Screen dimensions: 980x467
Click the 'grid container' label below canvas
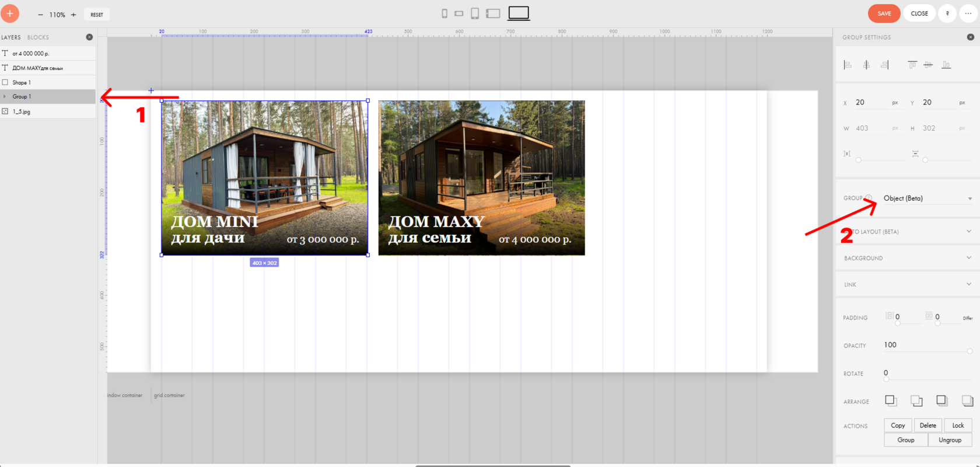169,395
